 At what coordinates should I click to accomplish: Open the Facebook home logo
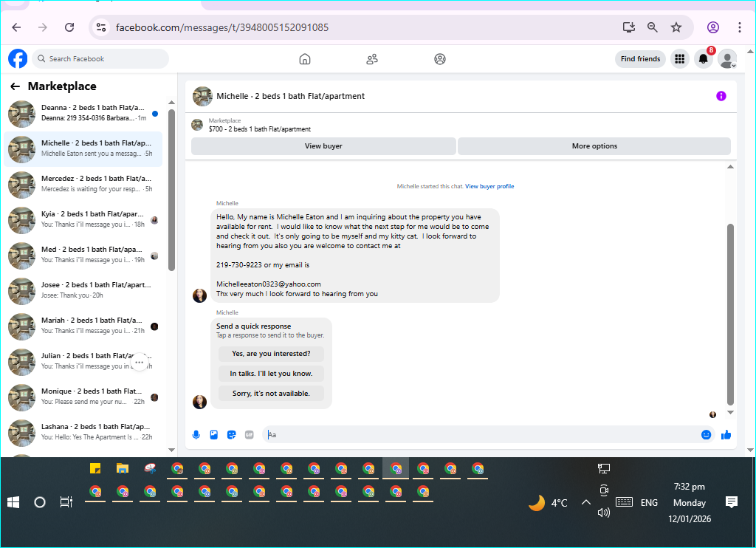point(18,59)
